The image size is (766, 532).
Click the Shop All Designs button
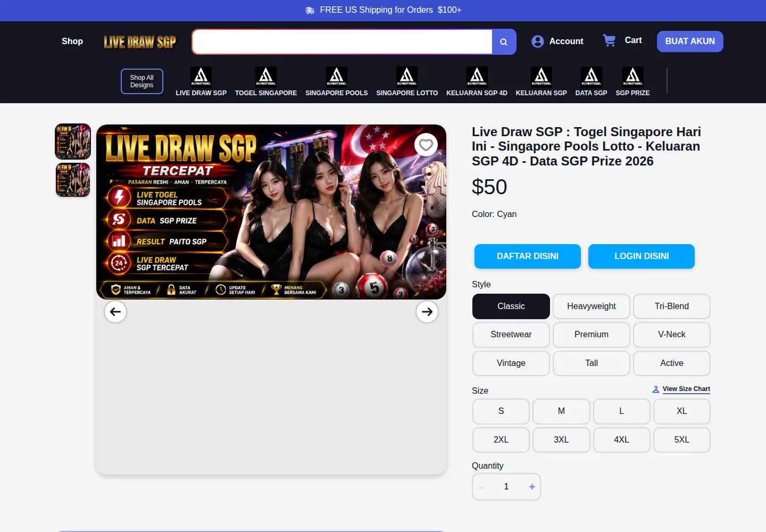[x=142, y=81]
